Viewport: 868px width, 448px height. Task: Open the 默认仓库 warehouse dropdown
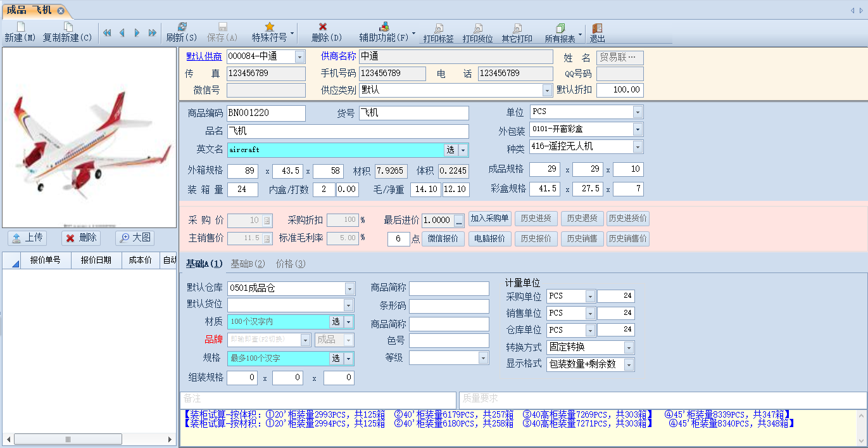(x=349, y=288)
